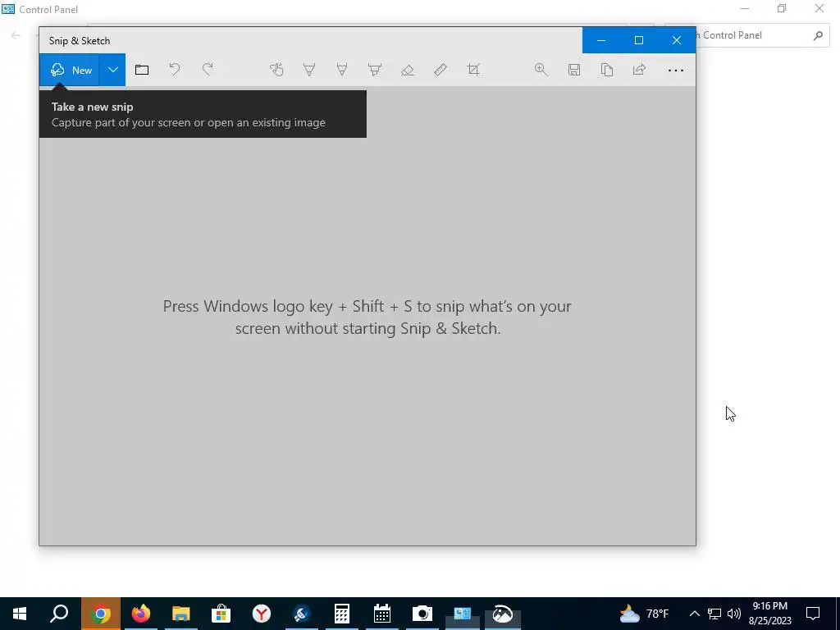
Task: Select the Highlighter tool
Action: [375, 70]
